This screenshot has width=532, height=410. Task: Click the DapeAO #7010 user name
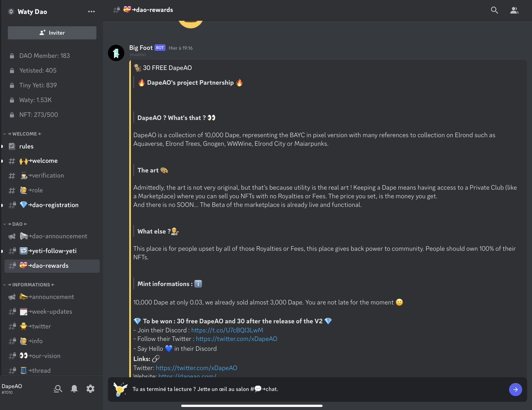pos(12,389)
